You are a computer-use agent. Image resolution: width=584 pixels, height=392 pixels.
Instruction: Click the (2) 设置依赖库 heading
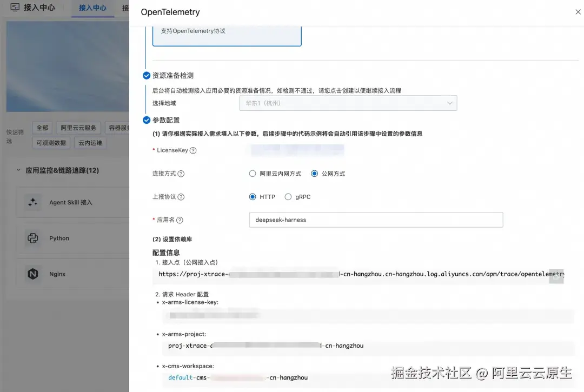pyautogui.click(x=172, y=239)
